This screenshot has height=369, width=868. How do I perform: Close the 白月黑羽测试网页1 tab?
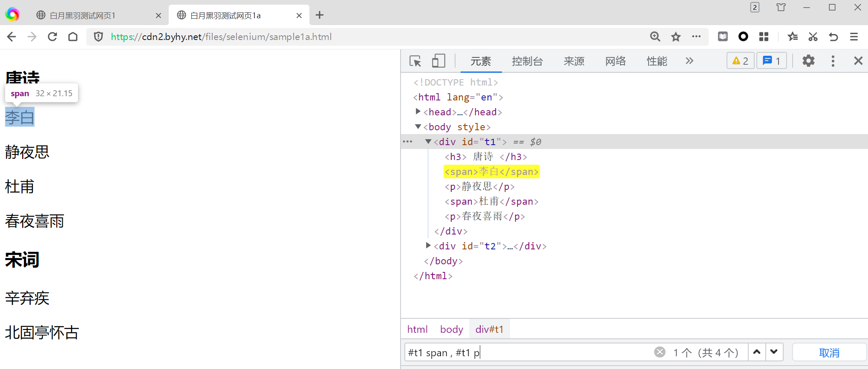click(x=159, y=16)
